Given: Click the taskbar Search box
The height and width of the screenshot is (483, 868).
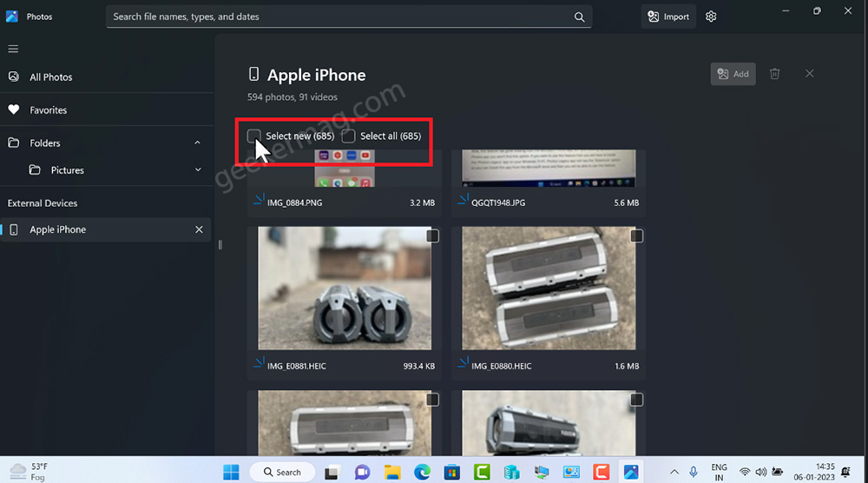Looking at the screenshot, I should (282, 472).
